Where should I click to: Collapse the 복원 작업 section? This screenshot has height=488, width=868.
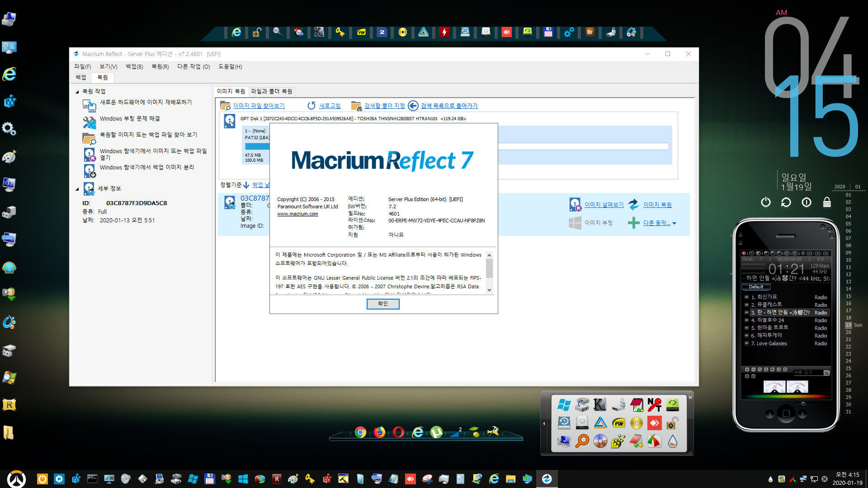(77, 92)
